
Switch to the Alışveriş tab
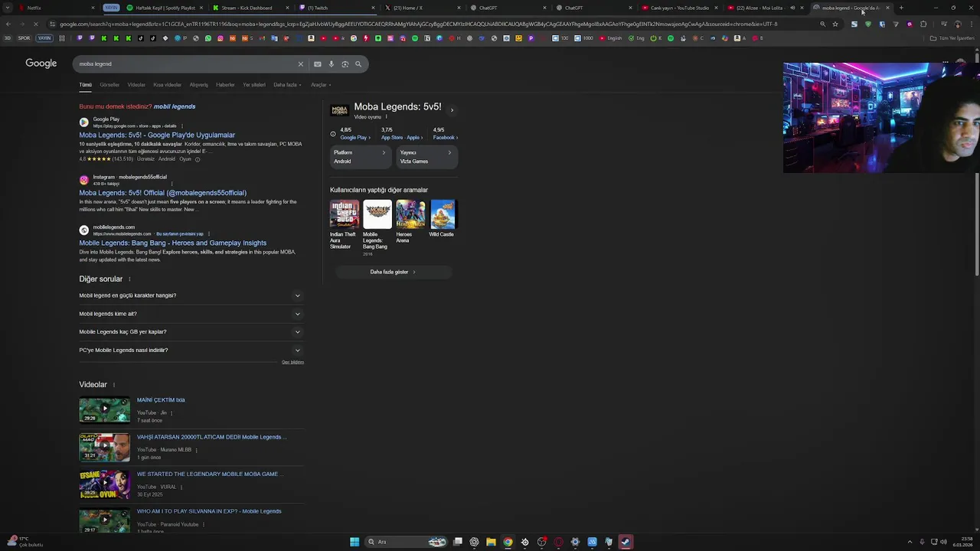pyautogui.click(x=199, y=85)
